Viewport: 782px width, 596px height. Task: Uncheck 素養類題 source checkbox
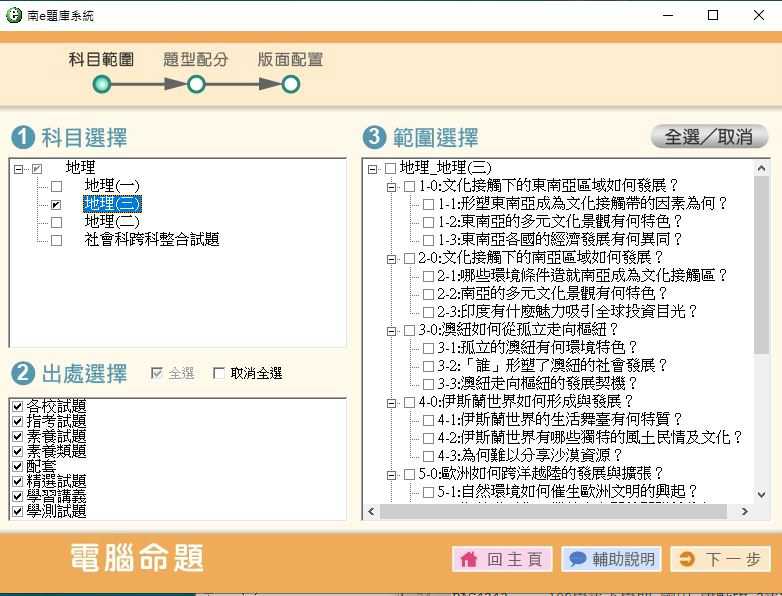pyautogui.click(x=17, y=451)
